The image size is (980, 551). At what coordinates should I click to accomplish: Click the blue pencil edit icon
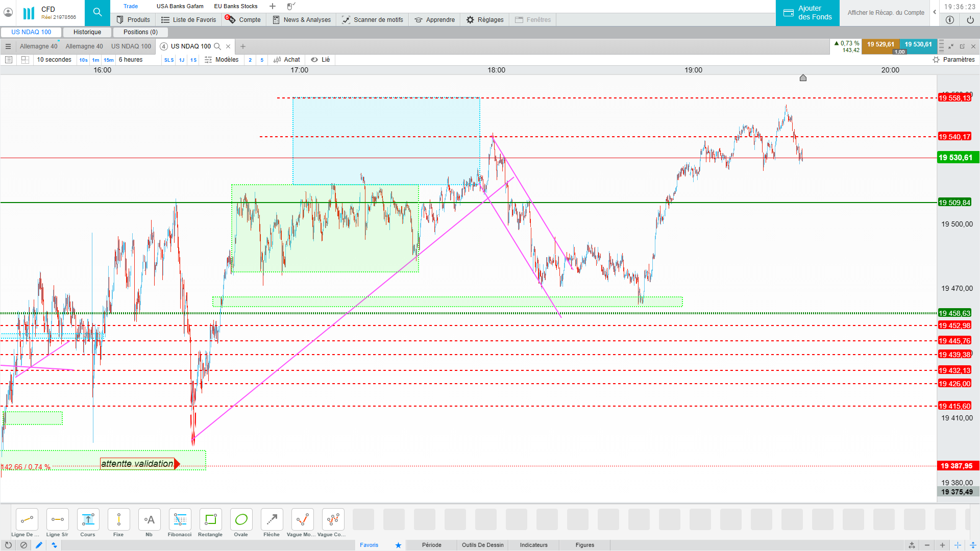[x=39, y=545]
